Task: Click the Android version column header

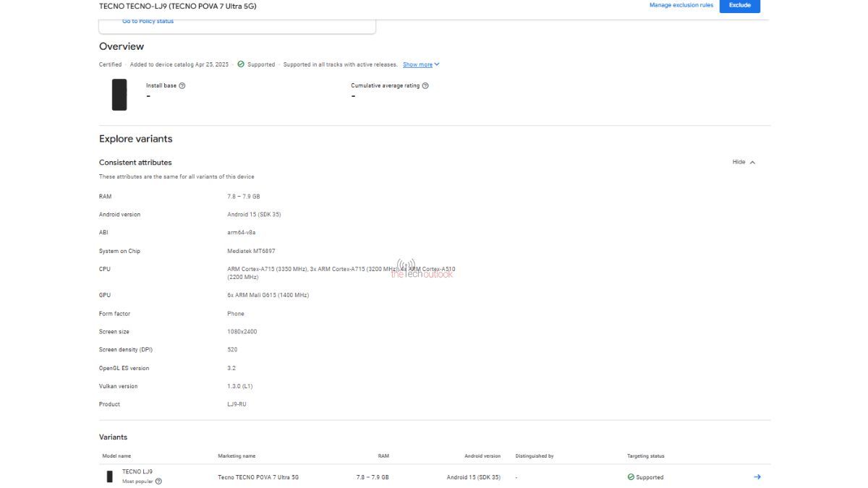Action: pos(482,456)
